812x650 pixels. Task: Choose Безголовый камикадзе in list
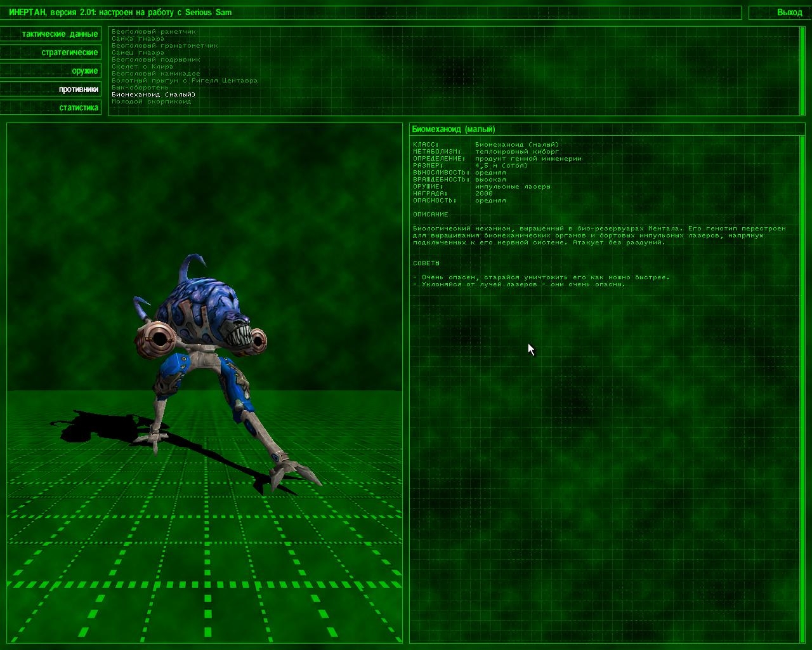coord(156,73)
